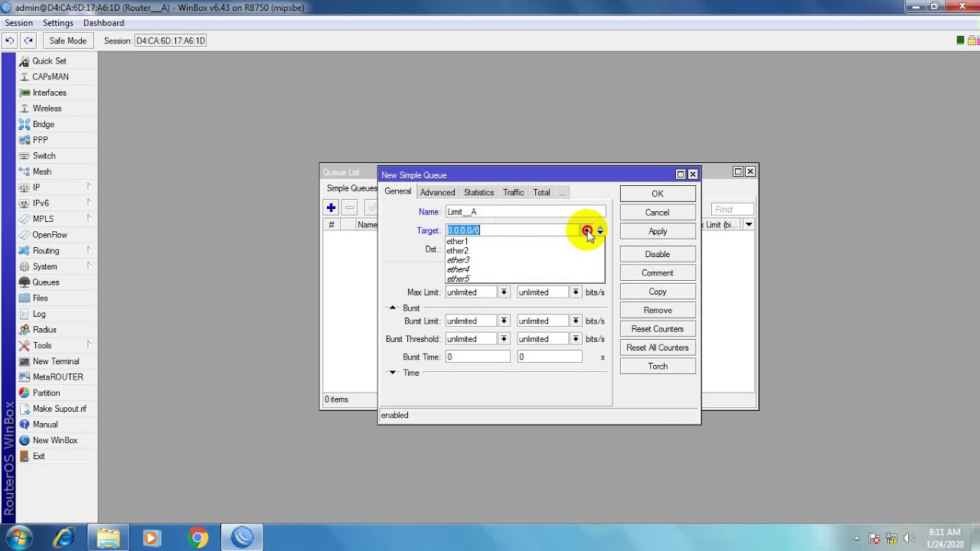The image size is (980, 551).
Task: Open Burst Threshold download dropdown
Action: (x=576, y=339)
